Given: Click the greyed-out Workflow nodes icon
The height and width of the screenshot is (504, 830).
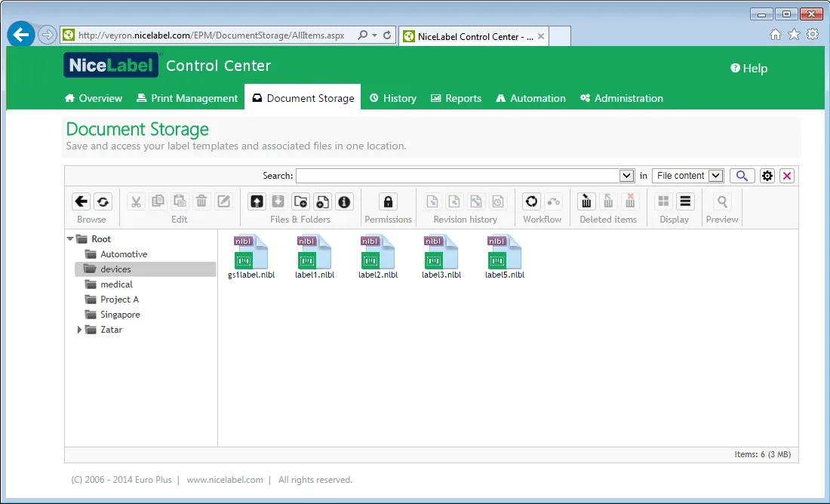Looking at the screenshot, I should (553, 201).
